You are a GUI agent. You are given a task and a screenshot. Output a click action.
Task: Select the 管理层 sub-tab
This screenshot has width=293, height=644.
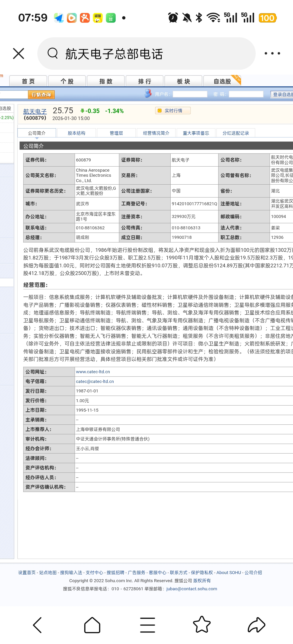[116, 133]
